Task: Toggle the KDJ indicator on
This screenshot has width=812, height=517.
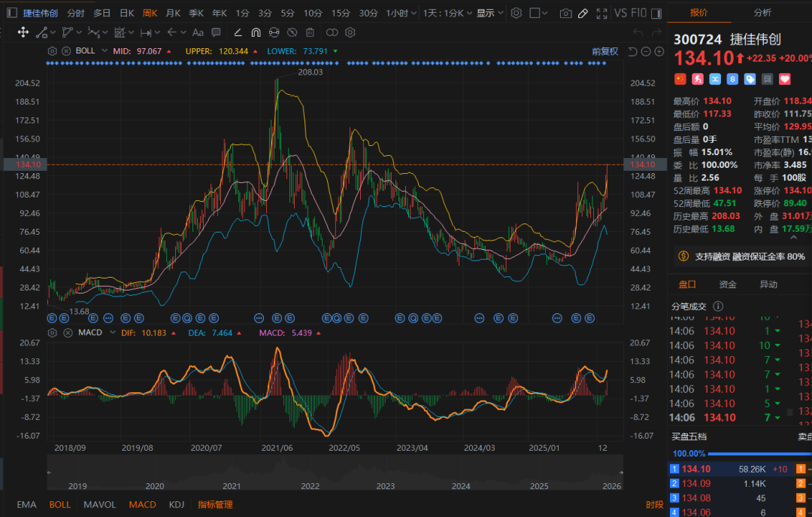Action: tap(177, 504)
